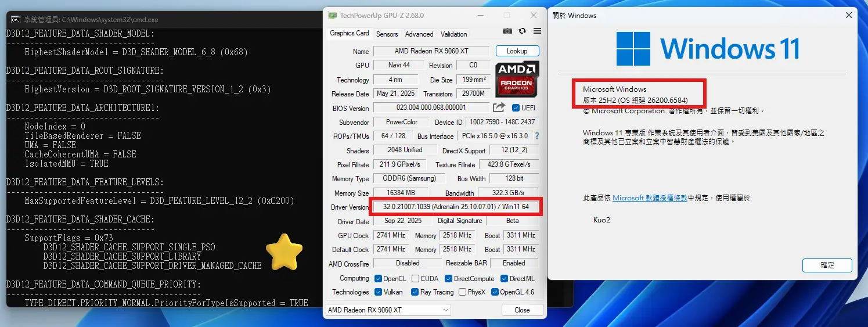Click the Memory Size field 16384 MB

click(x=401, y=193)
